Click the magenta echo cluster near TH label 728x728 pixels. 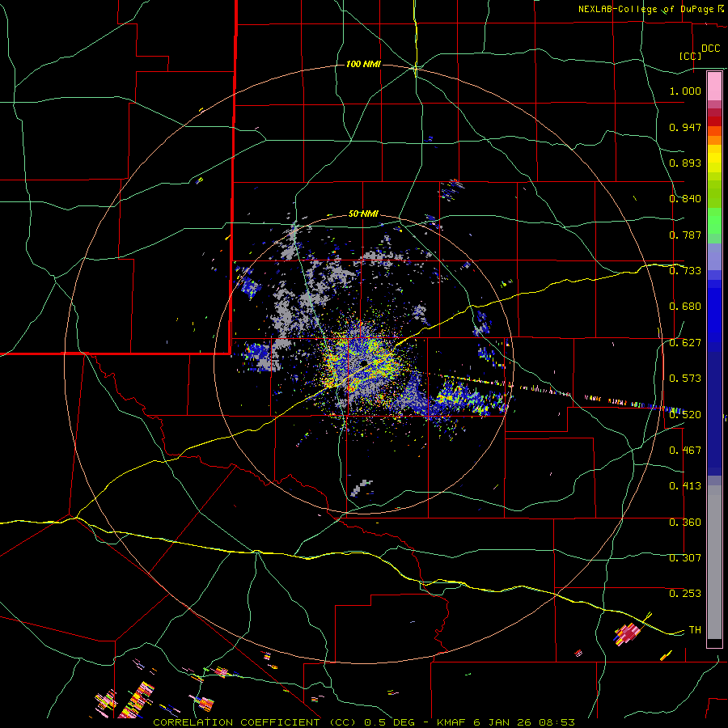(x=627, y=633)
